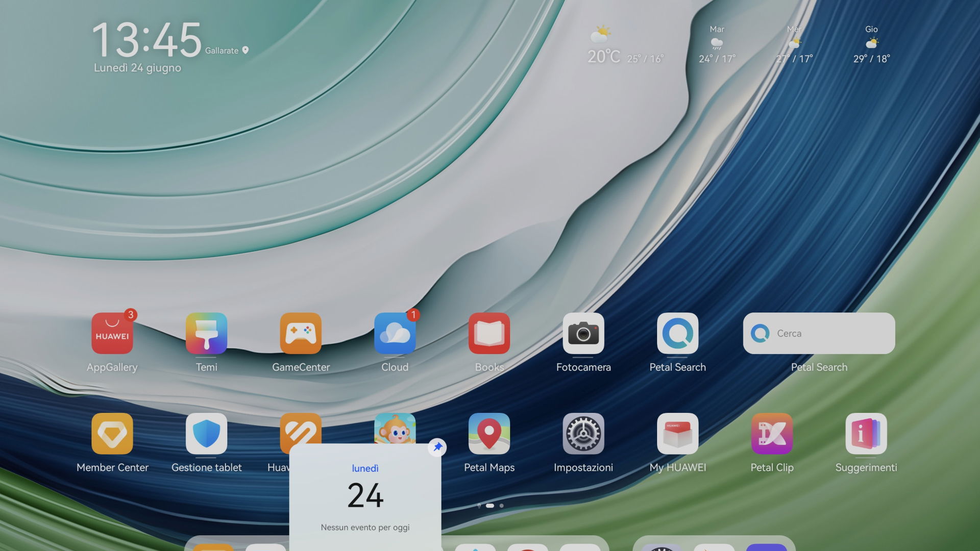The width and height of the screenshot is (980, 551).
Task: Open Petal Clip
Action: 772,434
